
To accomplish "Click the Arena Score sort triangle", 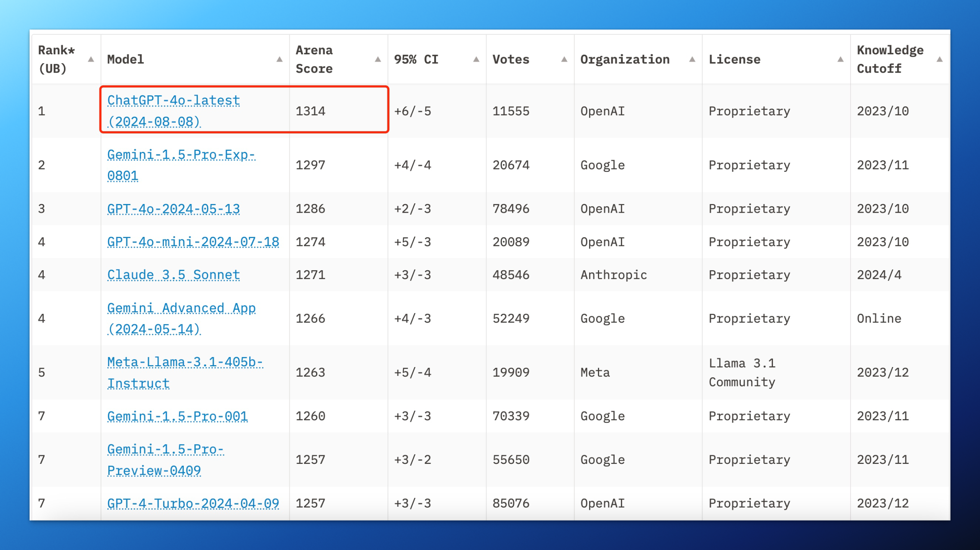I will pyautogui.click(x=378, y=59).
